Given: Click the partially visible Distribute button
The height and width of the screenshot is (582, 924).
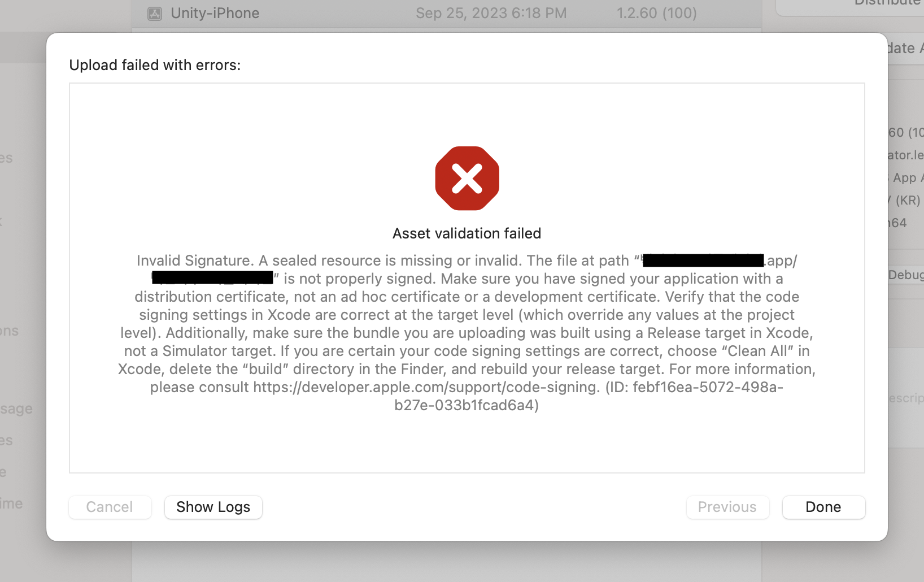Looking at the screenshot, I should click(887, 5).
